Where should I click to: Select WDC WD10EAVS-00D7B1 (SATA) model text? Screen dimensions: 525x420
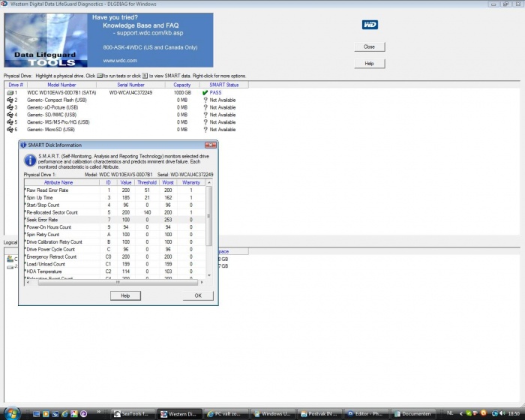(x=61, y=93)
